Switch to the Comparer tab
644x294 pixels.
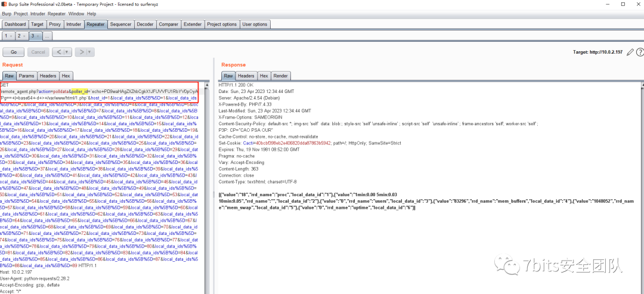[x=168, y=24]
